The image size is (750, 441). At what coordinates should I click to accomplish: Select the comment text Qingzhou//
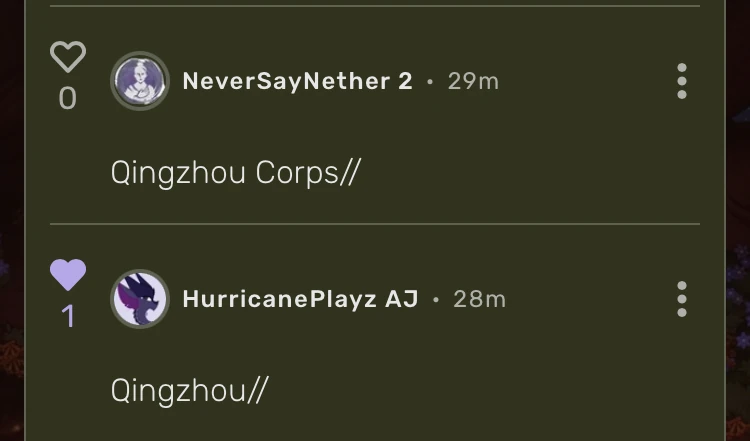(x=190, y=390)
